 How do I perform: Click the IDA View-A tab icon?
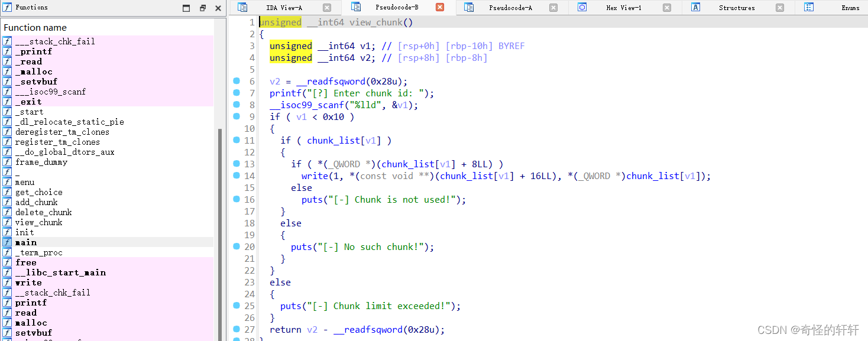coord(242,7)
